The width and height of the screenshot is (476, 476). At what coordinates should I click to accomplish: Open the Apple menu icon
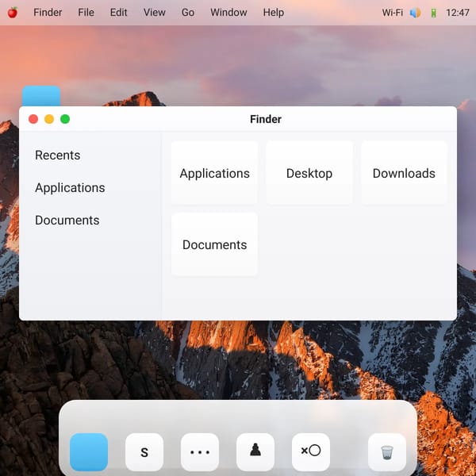[13, 13]
